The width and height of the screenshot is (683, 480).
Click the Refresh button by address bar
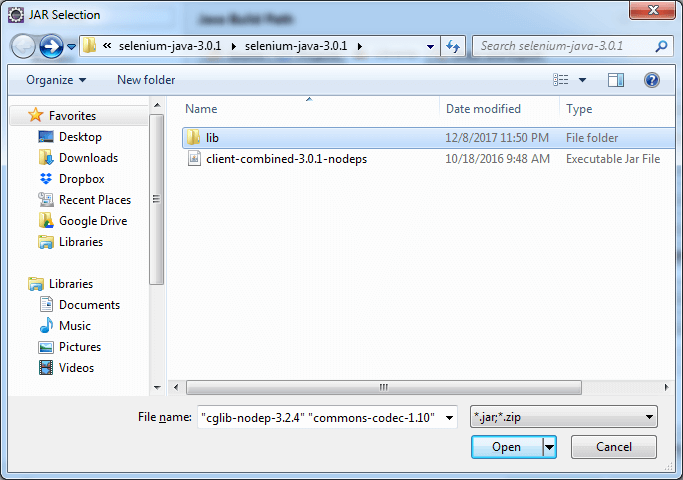[453, 46]
